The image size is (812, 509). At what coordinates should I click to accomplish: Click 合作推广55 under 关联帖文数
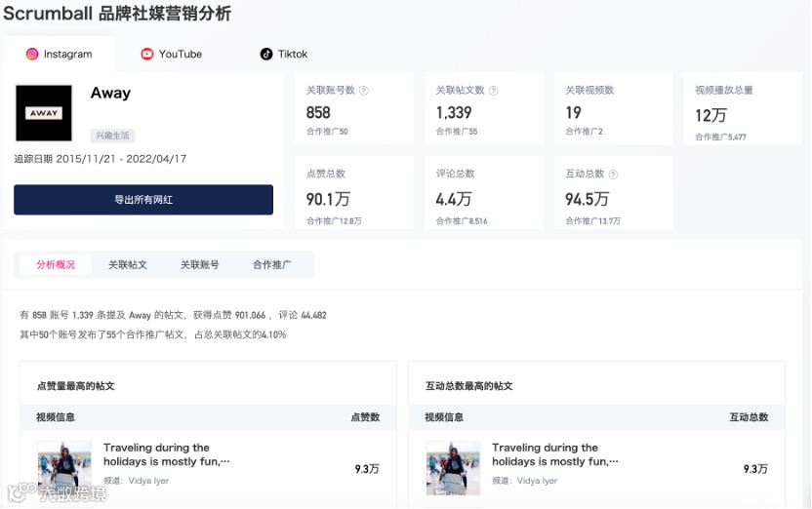tap(456, 132)
